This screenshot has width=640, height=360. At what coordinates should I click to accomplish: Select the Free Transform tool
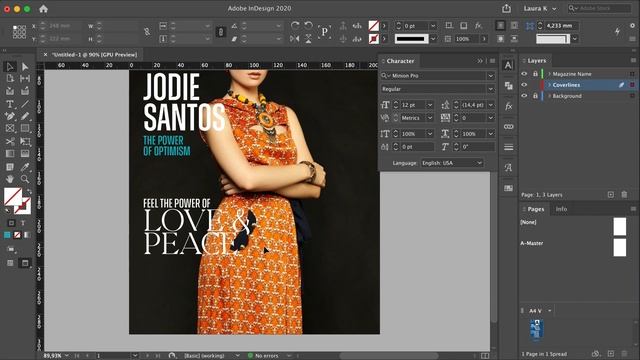coord(25,142)
